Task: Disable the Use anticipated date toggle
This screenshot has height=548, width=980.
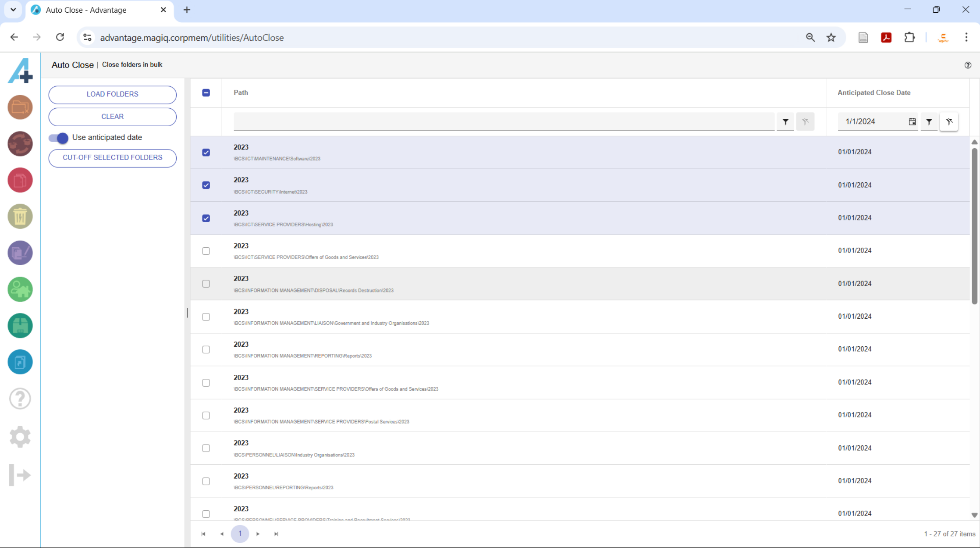Action: click(x=57, y=138)
